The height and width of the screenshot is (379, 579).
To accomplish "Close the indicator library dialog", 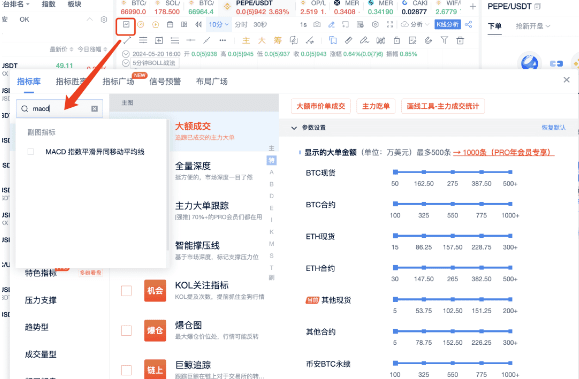I will 566,80.
